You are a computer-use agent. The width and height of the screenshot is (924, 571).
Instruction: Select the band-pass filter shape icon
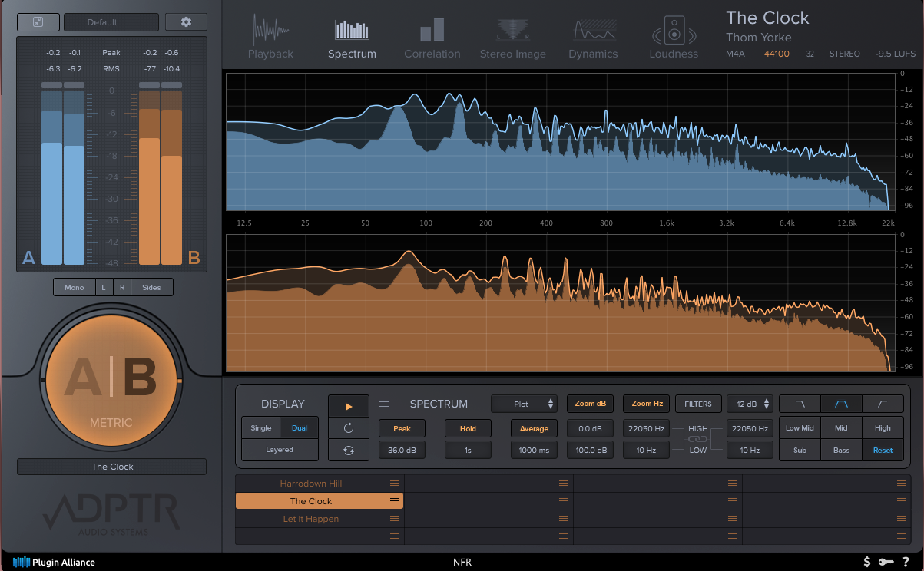[x=841, y=404]
